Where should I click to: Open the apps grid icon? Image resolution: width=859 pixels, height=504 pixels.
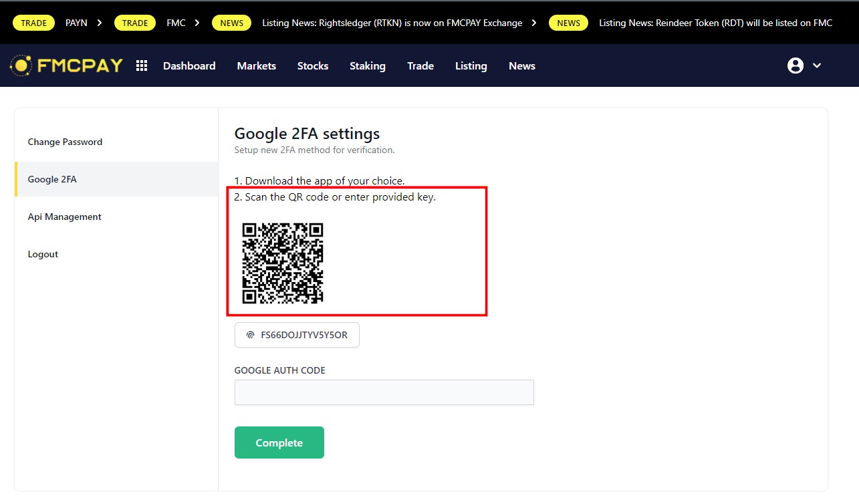click(x=142, y=66)
